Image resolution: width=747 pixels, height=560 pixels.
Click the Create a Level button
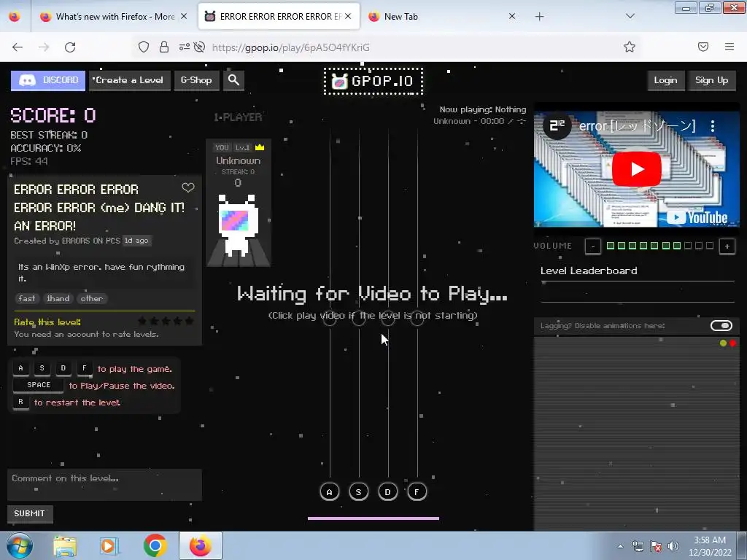pos(129,80)
